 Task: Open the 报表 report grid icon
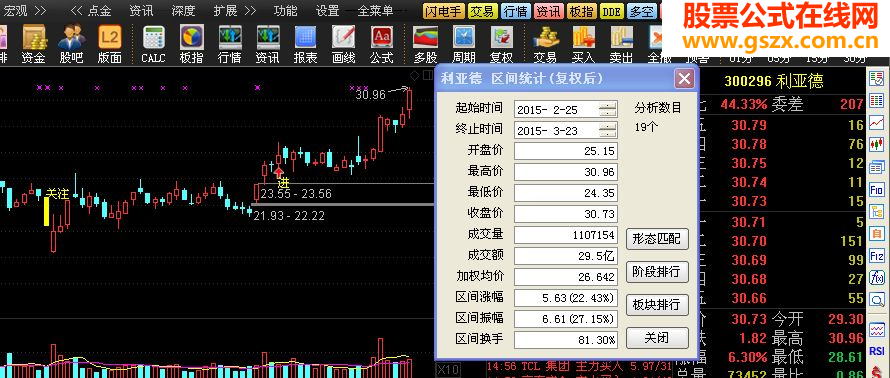coord(305,44)
